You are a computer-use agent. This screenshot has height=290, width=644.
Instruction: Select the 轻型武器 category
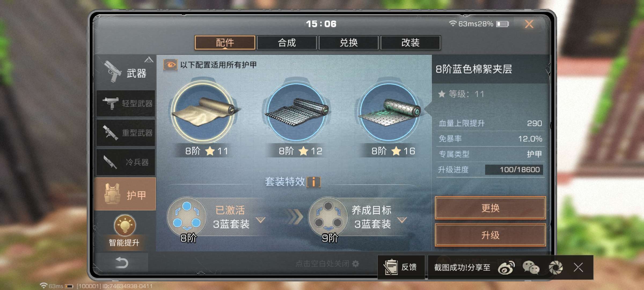click(x=126, y=103)
